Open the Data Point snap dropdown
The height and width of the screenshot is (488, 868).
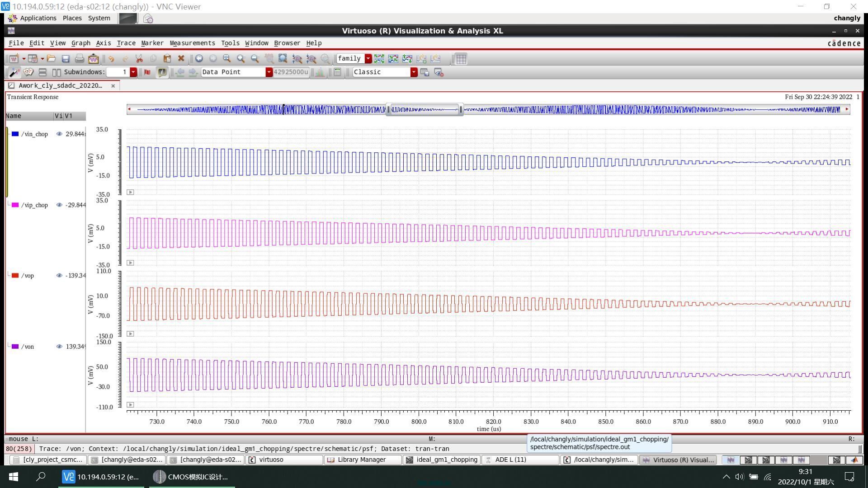pyautogui.click(x=269, y=72)
